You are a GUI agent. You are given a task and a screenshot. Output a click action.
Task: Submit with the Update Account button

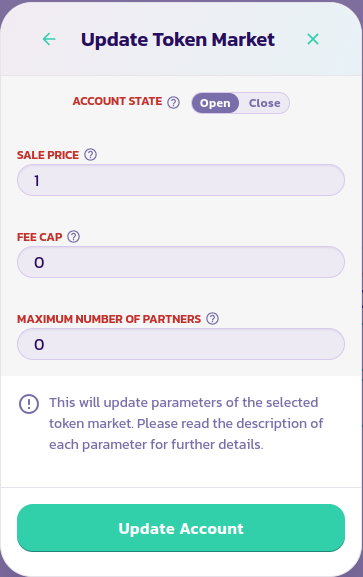click(181, 528)
